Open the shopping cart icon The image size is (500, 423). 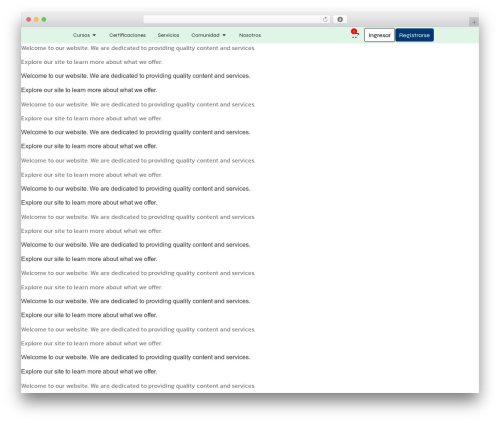pos(354,34)
